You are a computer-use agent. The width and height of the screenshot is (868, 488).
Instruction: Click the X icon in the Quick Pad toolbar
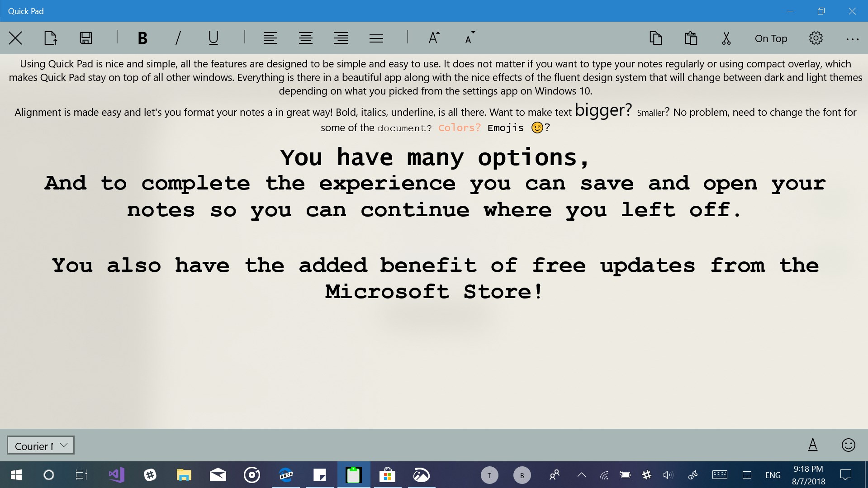pyautogui.click(x=15, y=38)
